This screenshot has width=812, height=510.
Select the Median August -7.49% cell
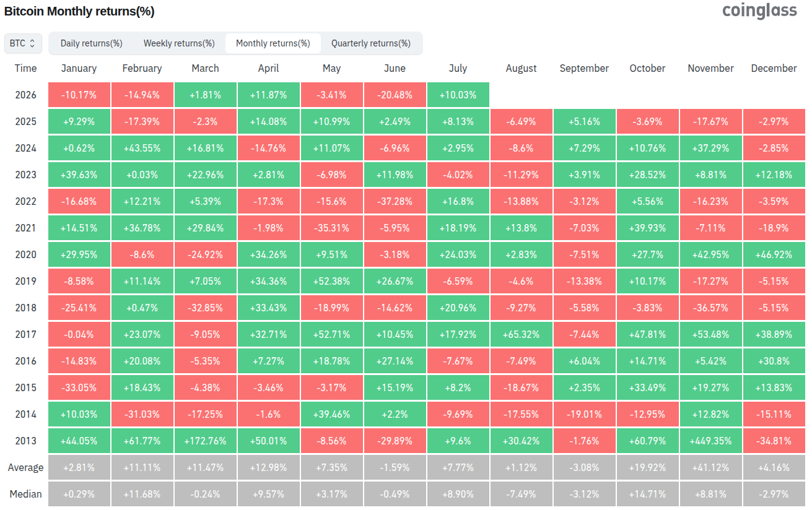(521, 494)
